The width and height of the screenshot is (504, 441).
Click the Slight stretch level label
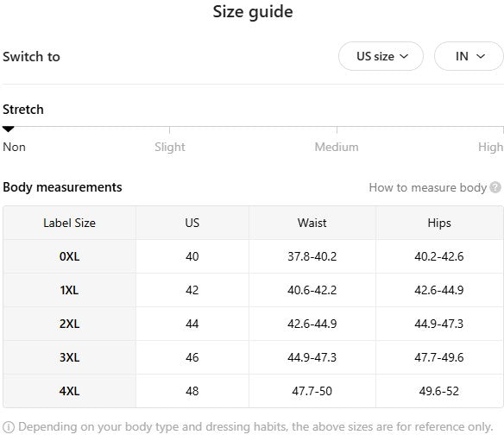(x=170, y=148)
